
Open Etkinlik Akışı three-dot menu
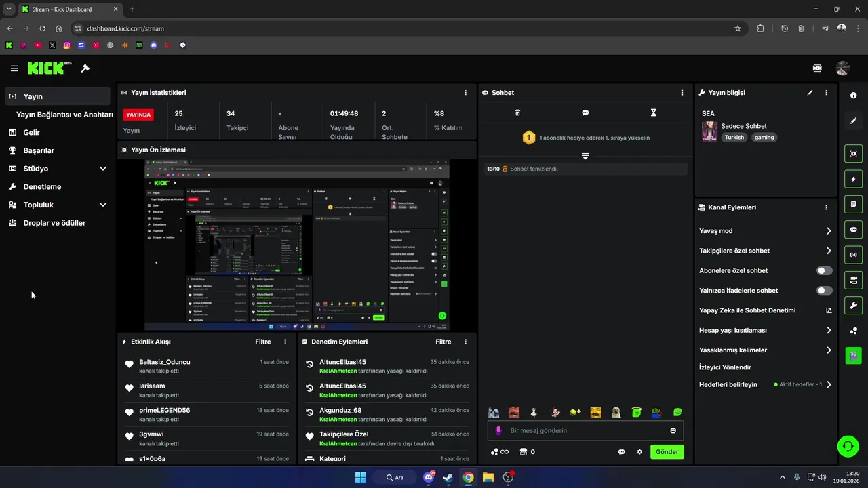(x=285, y=342)
